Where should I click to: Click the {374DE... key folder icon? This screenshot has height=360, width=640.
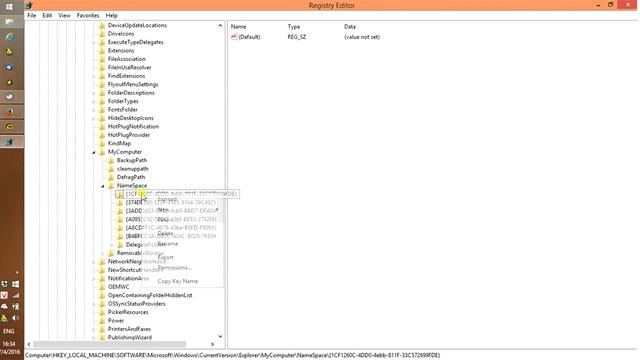pos(120,202)
